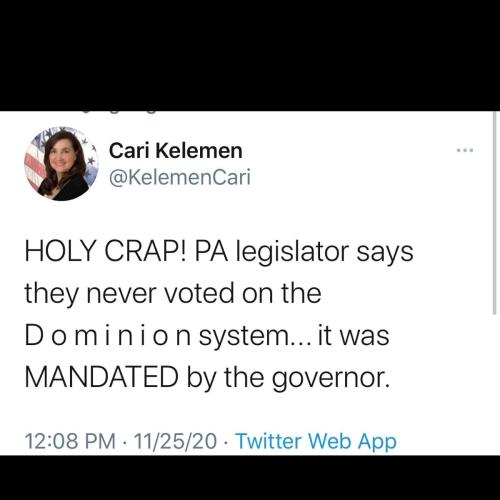500x500 pixels.
Task: Click the word MANDATED in the tweet
Action: [x=102, y=377]
